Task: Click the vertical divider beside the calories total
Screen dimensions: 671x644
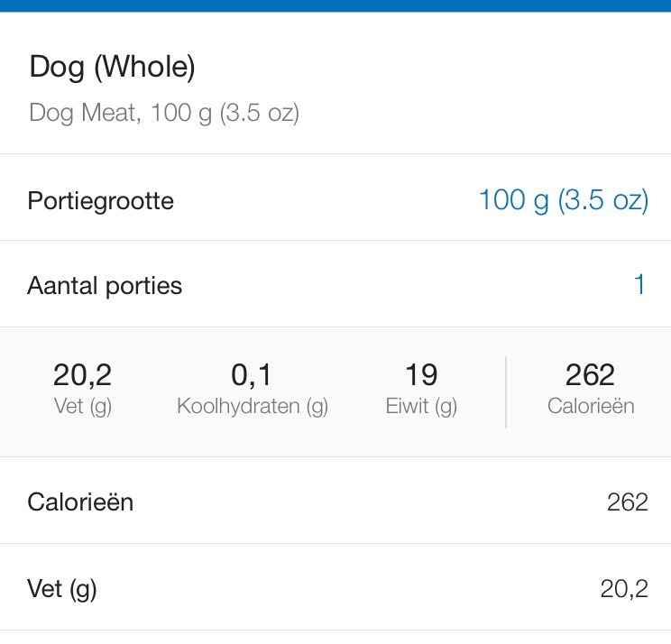Action: tap(506, 391)
